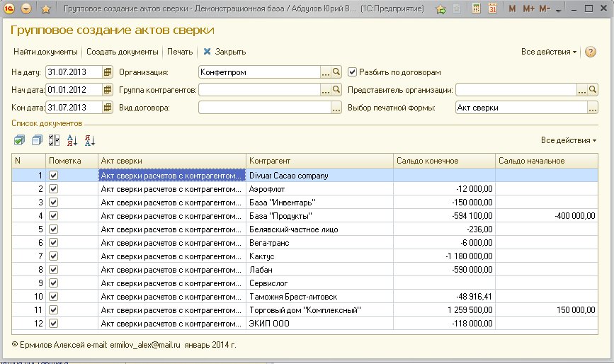Toggle the mark for ЭКИП ООО row
The image size is (614, 364).
[x=53, y=324]
